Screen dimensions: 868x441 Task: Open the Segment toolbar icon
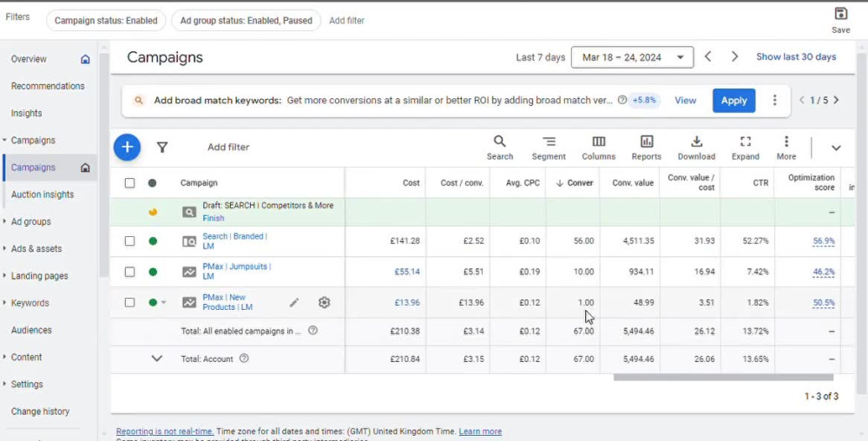tap(549, 142)
